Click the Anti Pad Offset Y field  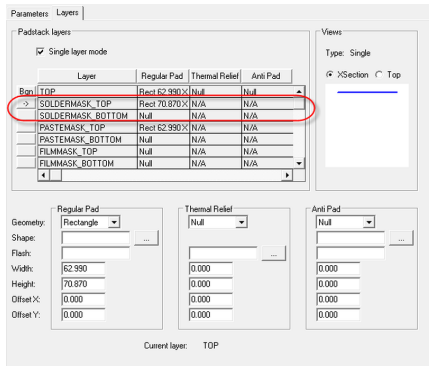338,315
